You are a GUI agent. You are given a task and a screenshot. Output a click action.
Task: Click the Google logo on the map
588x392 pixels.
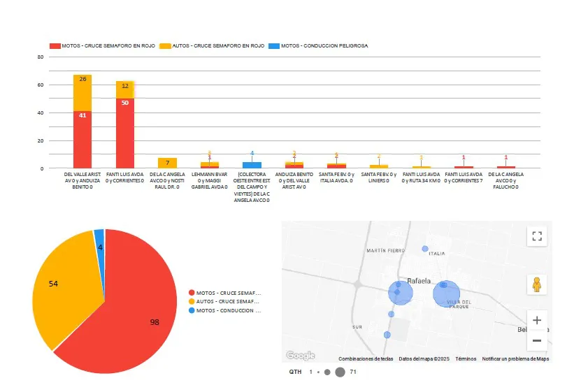pyautogui.click(x=300, y=356)
